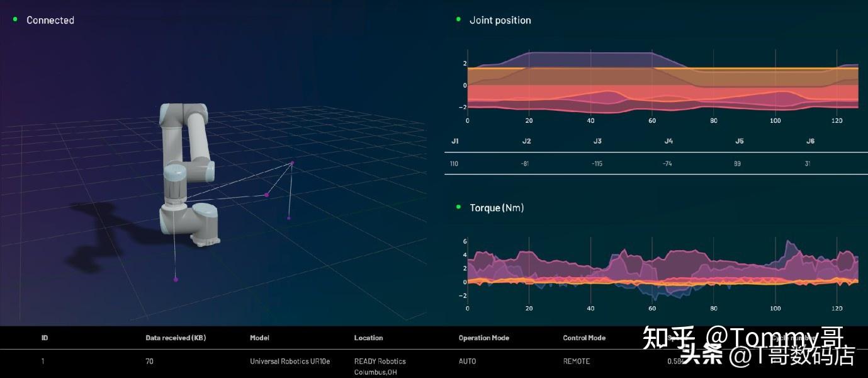Click the green Connected status indicator
868x378 pixels.
pyautogui.click(x=14, y=20)
